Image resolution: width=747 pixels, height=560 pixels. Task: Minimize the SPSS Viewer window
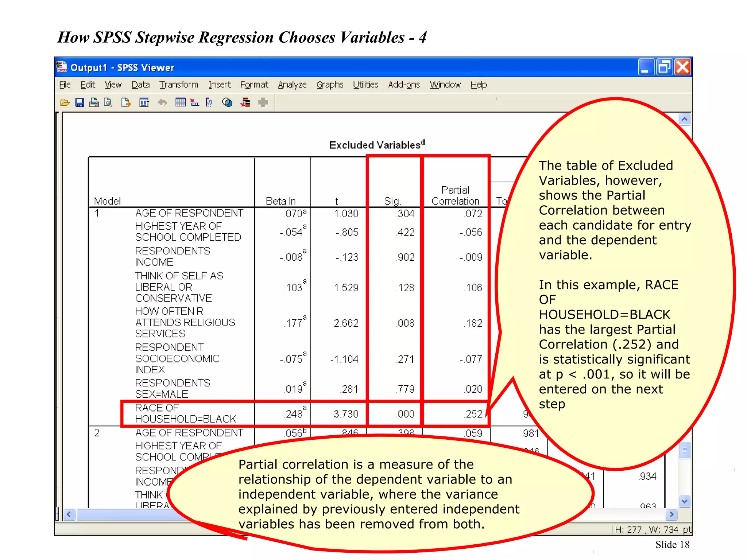point(646,67)
